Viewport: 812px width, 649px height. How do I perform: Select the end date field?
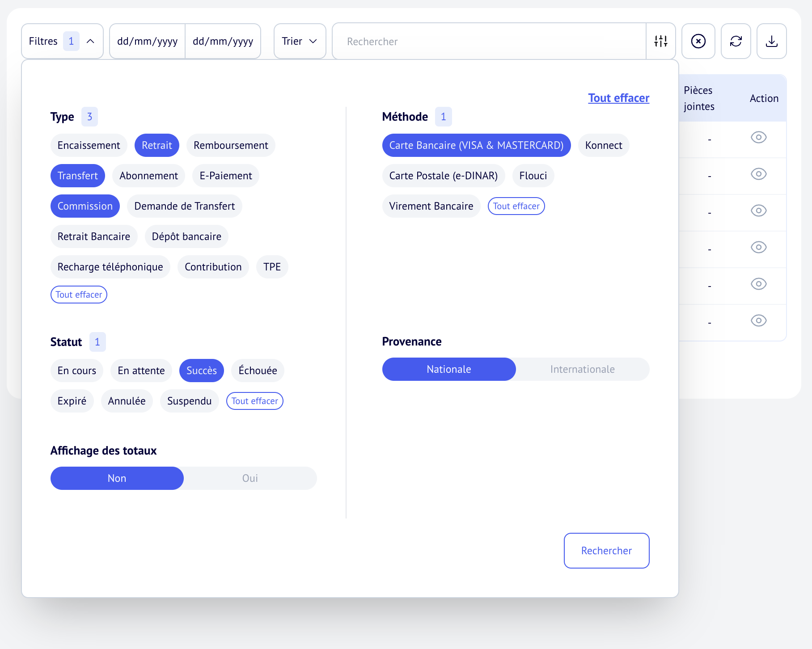coord(223,41)
